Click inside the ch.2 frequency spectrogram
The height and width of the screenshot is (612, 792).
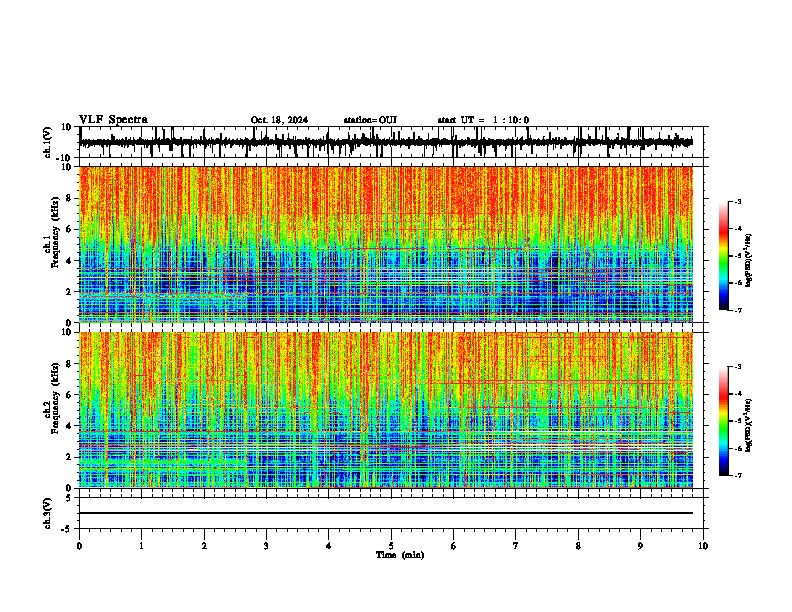pyautogui.click(x=386, y=410)
